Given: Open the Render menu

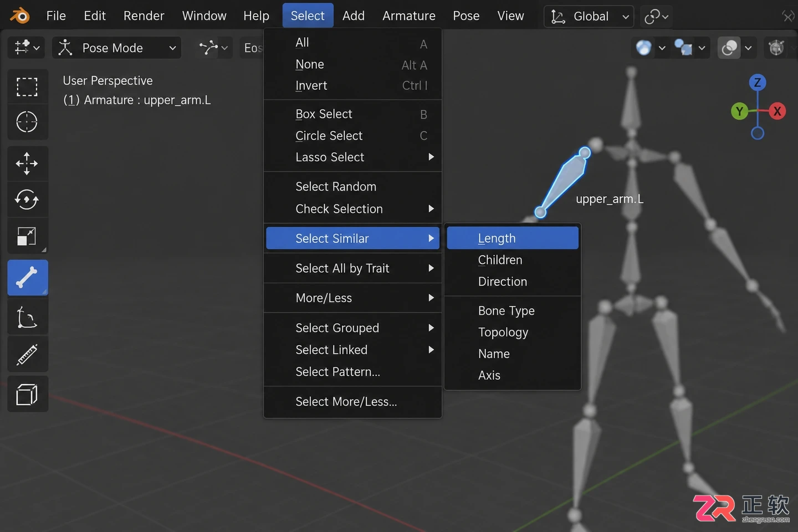Looking at the screenshot, I should (x=144, y=16).
